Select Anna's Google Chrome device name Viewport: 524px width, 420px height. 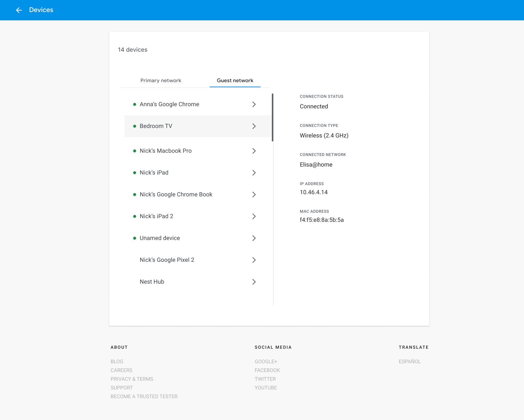(x=169, y=104)
